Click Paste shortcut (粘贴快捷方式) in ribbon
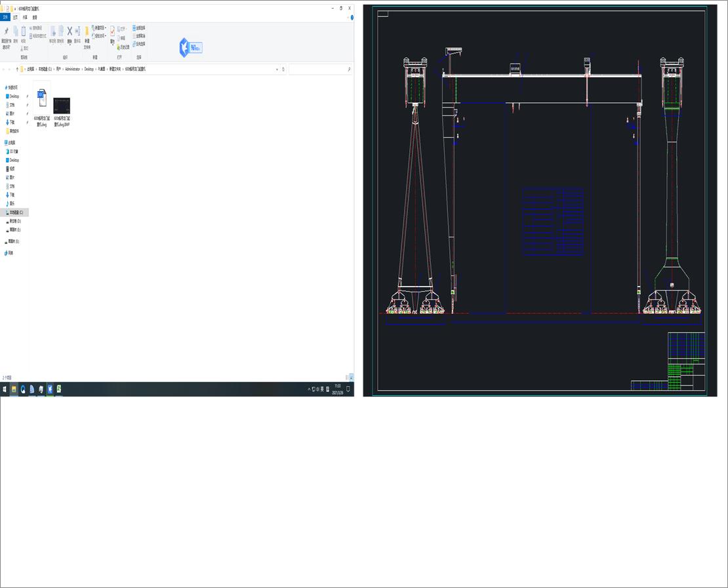The width and height of the screenshot is (728, 588). point(37,36)
